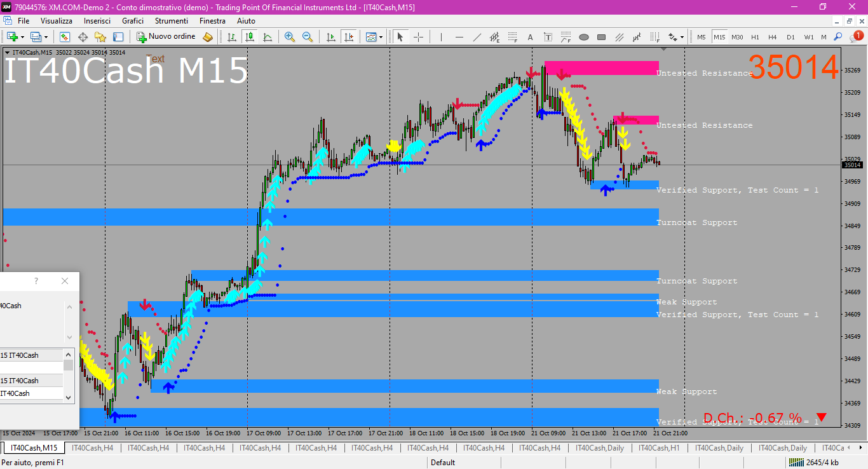Viewport: 868px width, 469px height.
Task: Draw a horizontal line
Action: (459, 37)
